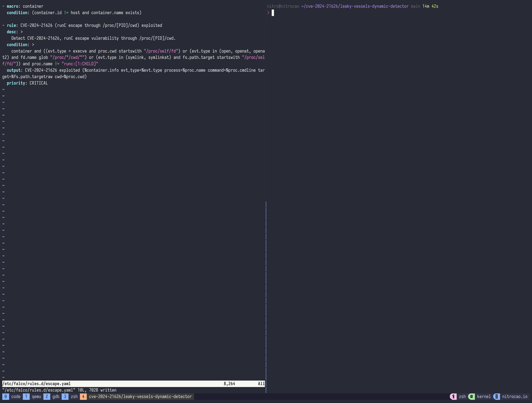The height and width of the screenshot is (403, 532).
Task: Focus the shell prompt cursor in right pane
Action: (x=273, y=13)
